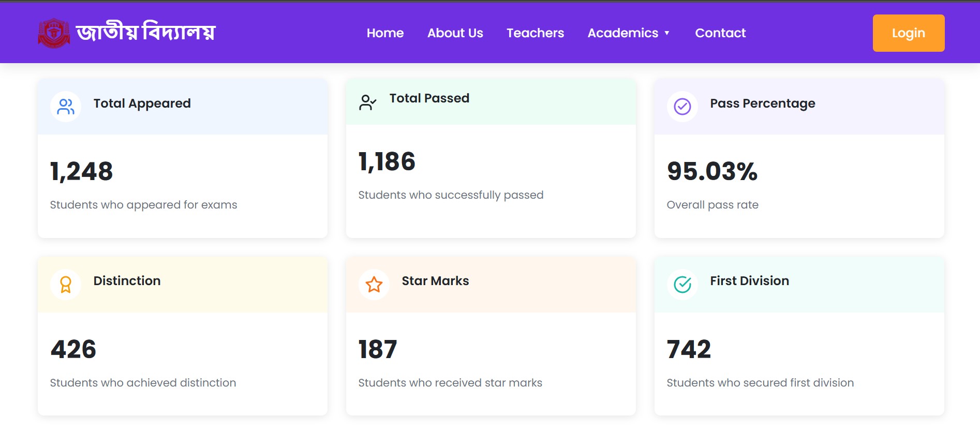Go to the About Us page
Image resolution: width=980 pixels, height=430 pixels.
pyautogui.click(x=455, y=33)
